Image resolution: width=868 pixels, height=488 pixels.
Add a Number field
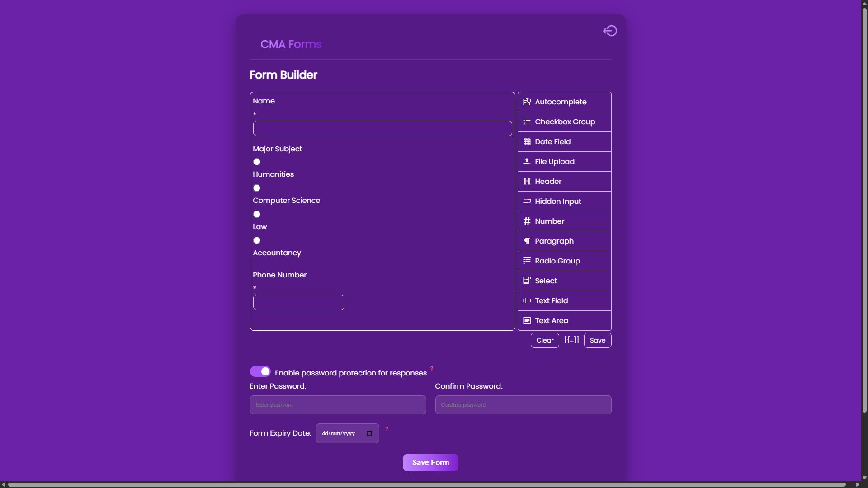(564, 221)
